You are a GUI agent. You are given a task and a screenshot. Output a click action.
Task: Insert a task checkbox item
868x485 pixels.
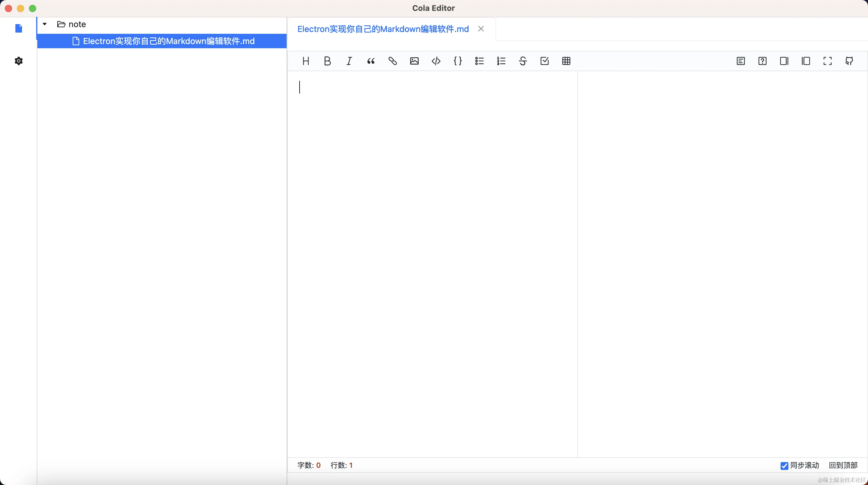coord(545,61)
